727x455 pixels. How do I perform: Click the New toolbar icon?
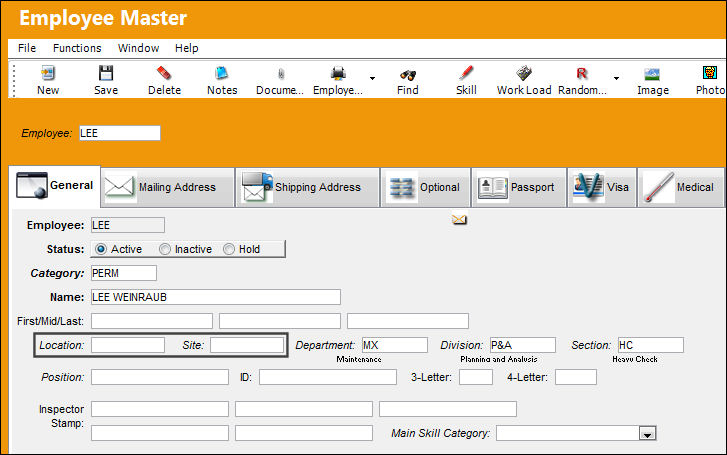coord(48,73)
